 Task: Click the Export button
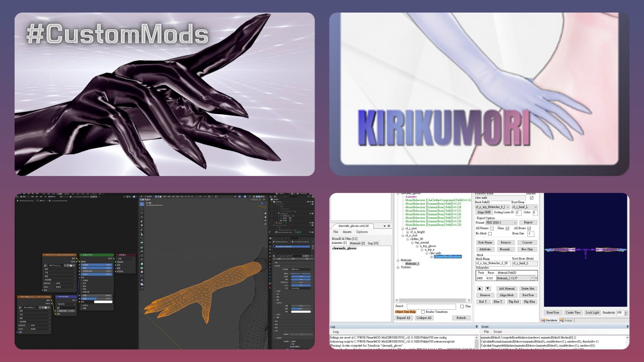[528, 222]
